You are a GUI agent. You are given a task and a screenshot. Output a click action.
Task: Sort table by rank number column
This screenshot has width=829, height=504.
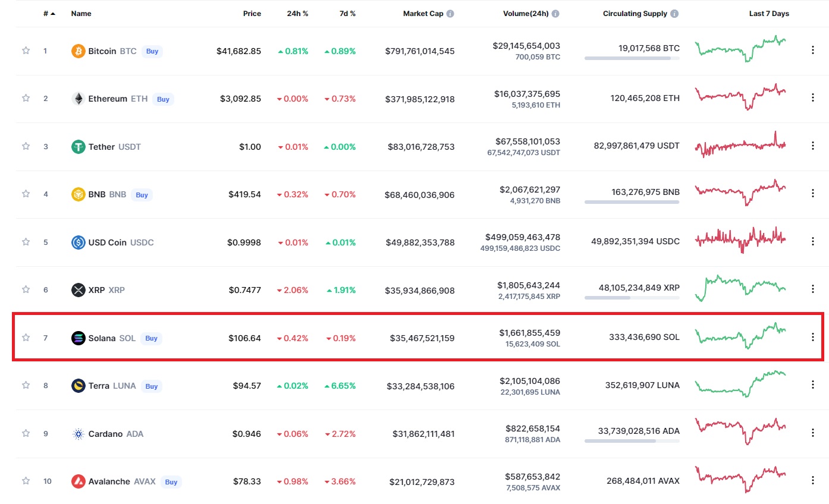pos(49,14)
